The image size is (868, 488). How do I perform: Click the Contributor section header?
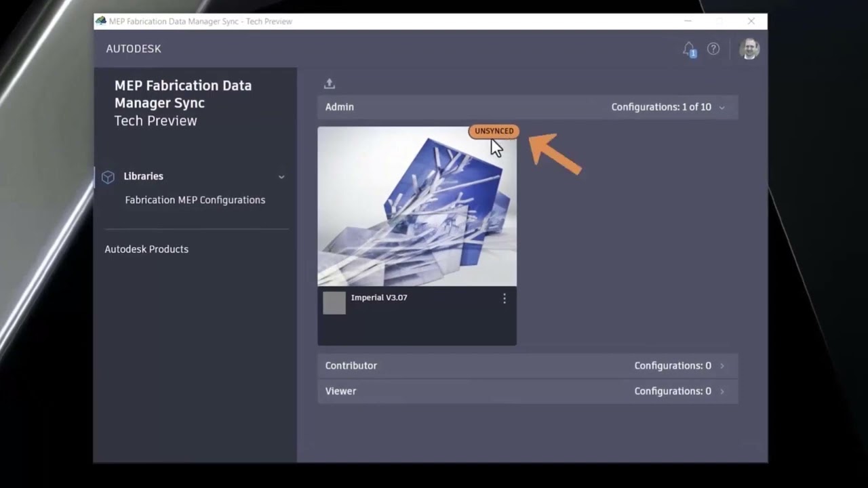coord(528,365)
